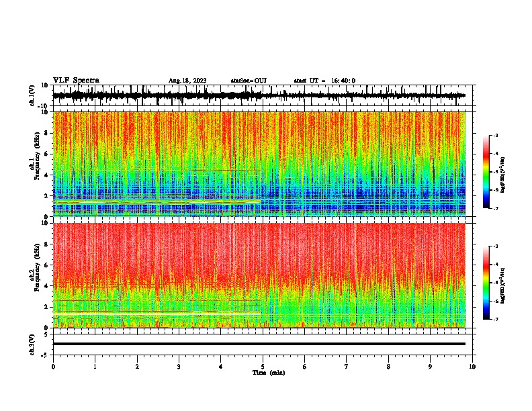Click time axis tick label "4"

tap(221, 367)
